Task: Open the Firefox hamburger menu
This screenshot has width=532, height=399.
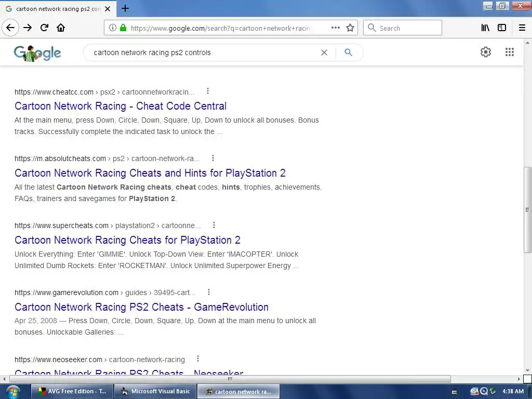Action: (x=522, y=28)
